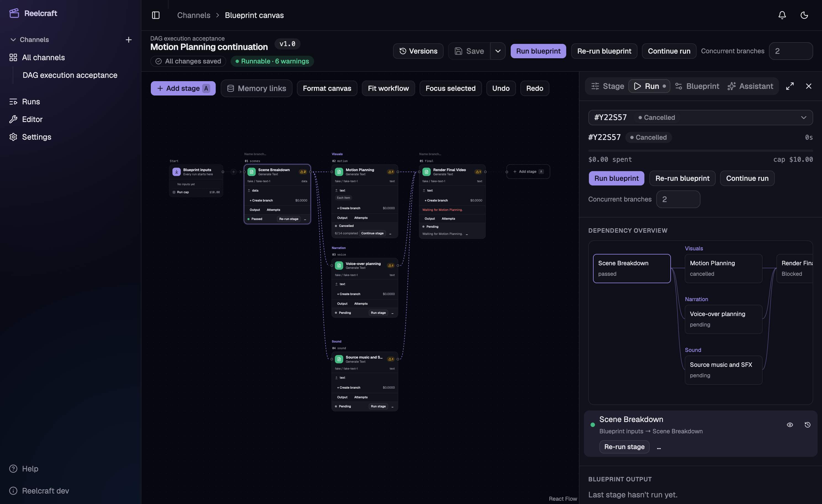Click Continue run in top toolbar
Viewport: 822px width, 504px height.
[669, 51]
